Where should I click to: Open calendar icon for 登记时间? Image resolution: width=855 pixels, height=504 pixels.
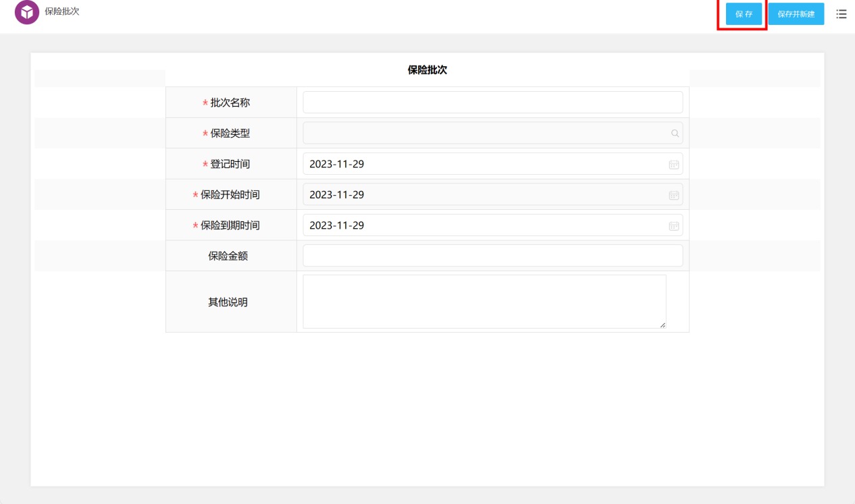tap(673, 165)
